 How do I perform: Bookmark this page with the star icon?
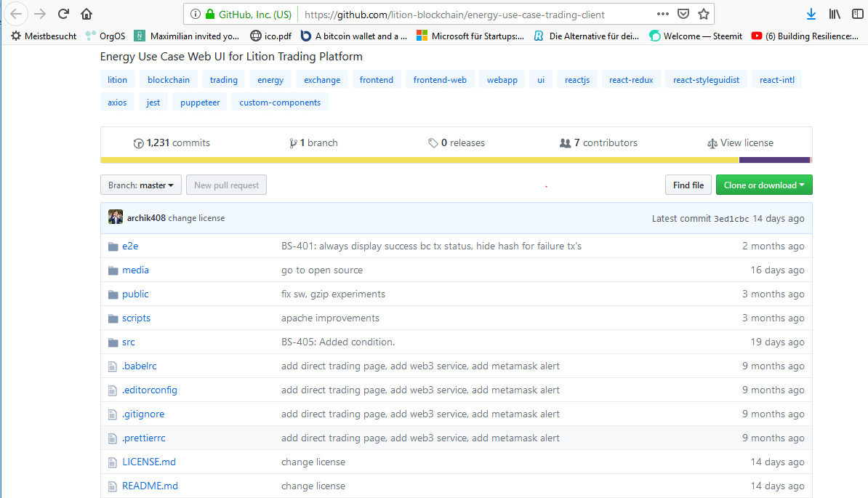[704, 14]
